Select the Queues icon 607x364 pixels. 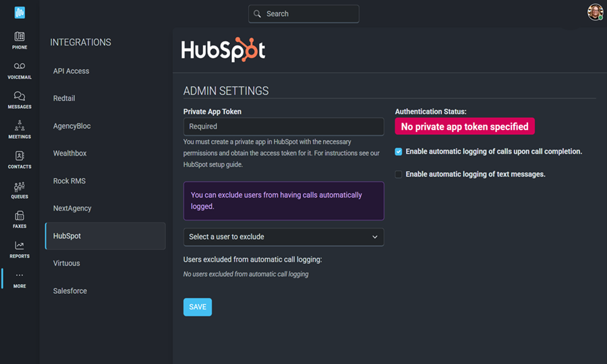coord(20,187)
